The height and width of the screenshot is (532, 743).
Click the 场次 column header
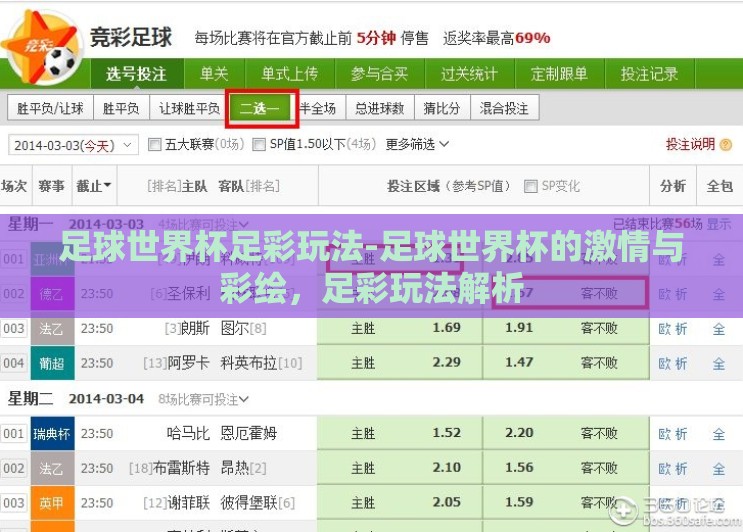[14, 186]
